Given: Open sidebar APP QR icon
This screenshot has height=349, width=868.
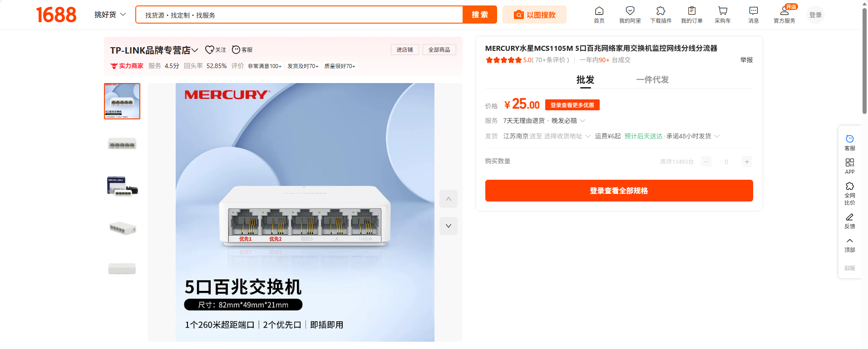Looking at the screenshot, I should [x=850, y=166].
